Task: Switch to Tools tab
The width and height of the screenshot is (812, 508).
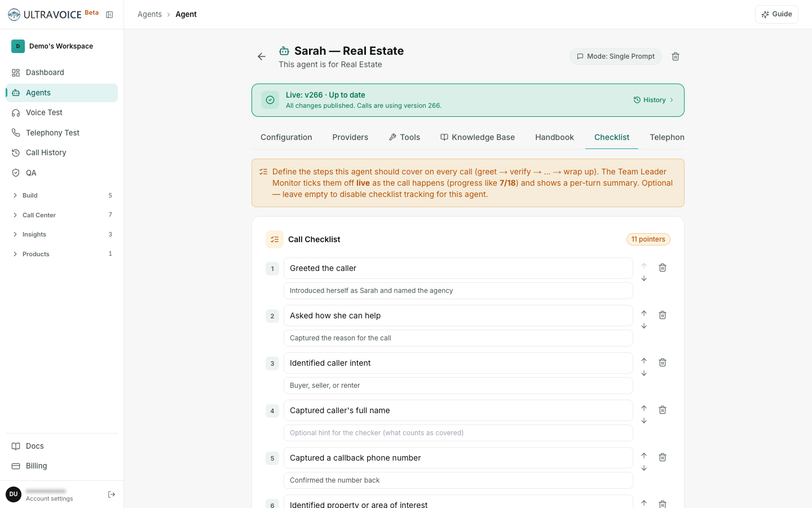Action: [404, 137]
